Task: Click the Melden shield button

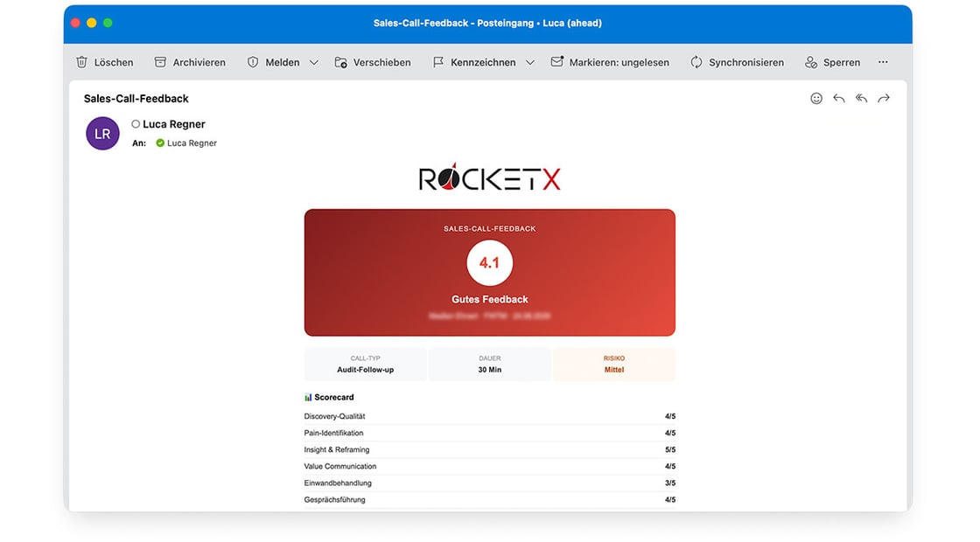Action: (273, 62)
